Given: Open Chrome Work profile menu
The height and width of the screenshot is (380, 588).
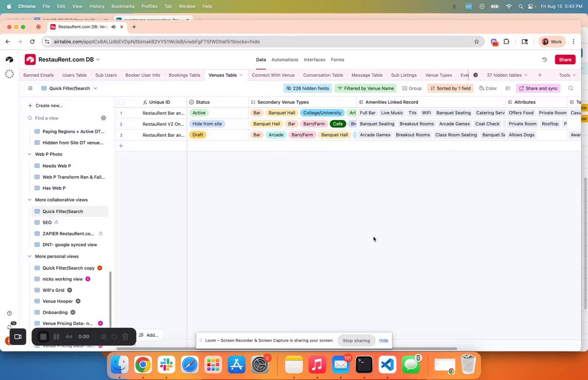Looking at the screenshot, I should [x=552, y=41].
